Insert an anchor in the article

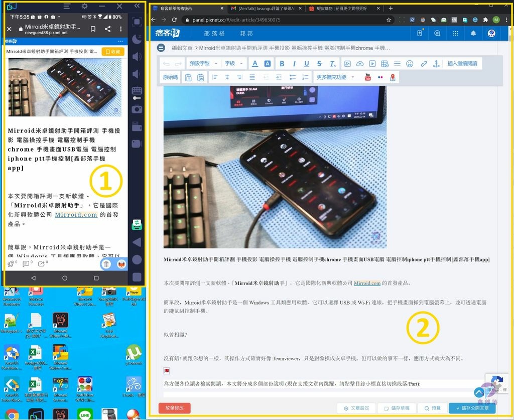[x=436, y=64]
